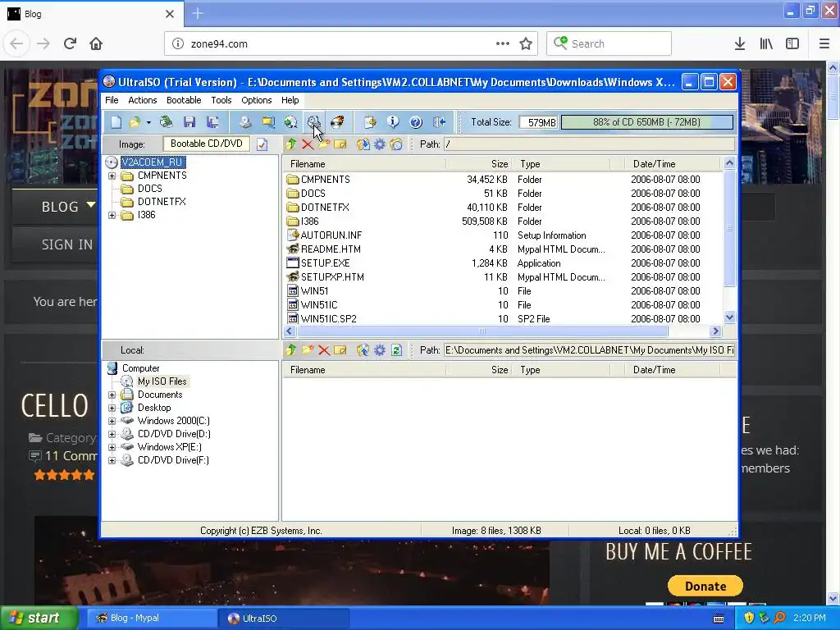Image resolution: width=840 pixels, height=630 pixels.
Task: Click the browser bookmark star icon
Action: pyautogui.click(x=526, y=44)
